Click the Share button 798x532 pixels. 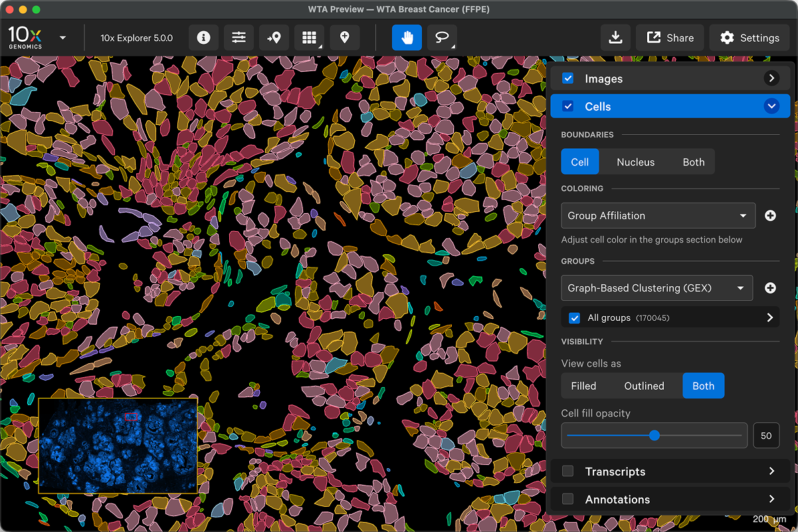pos(670,38)
